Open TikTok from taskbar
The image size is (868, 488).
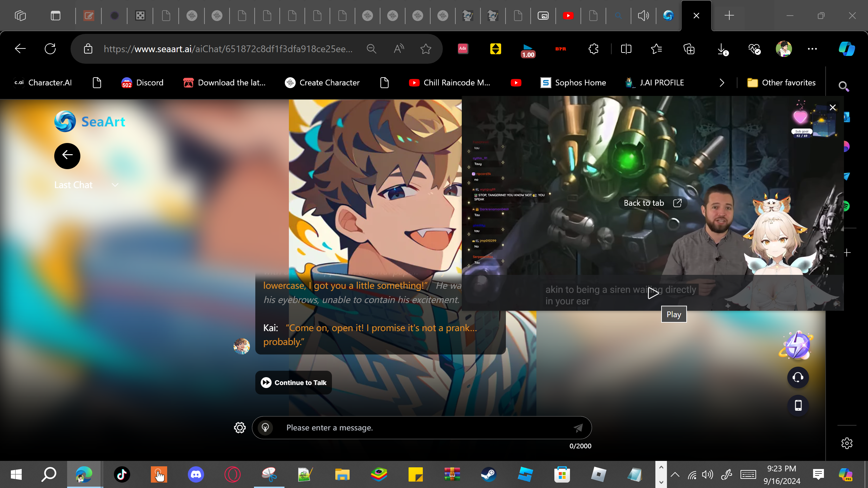click(x=122, y=474)
